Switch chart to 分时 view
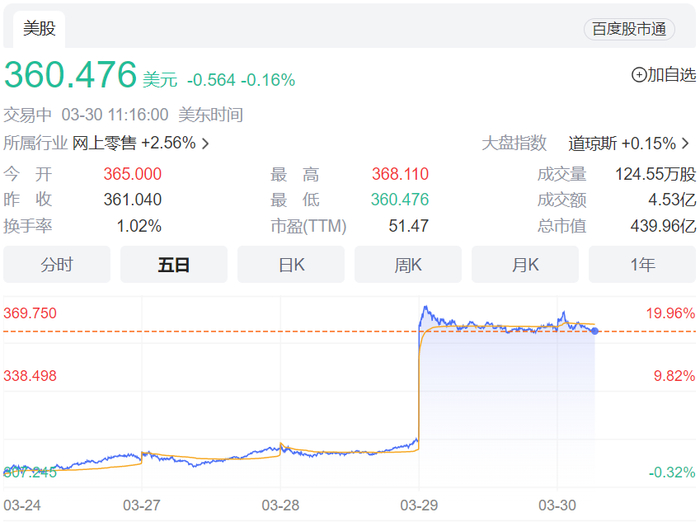700x522 pixels. (x=57, y=265)
